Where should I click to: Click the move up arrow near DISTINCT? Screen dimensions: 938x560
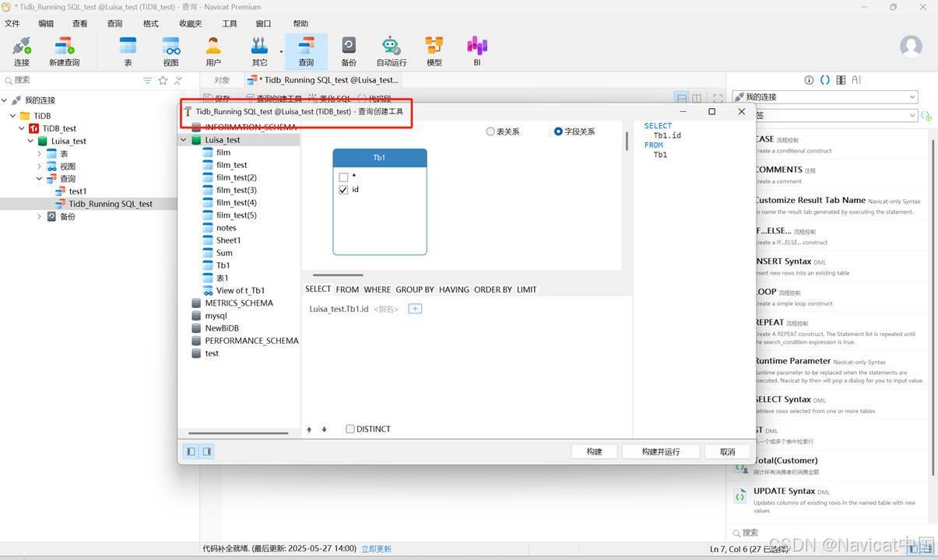[x=309, y=429]
